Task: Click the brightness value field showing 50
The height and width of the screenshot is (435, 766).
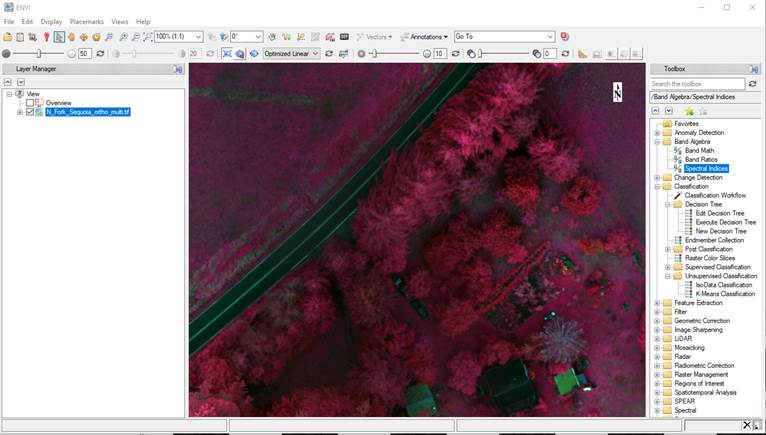Action: (x=85, y=54)
